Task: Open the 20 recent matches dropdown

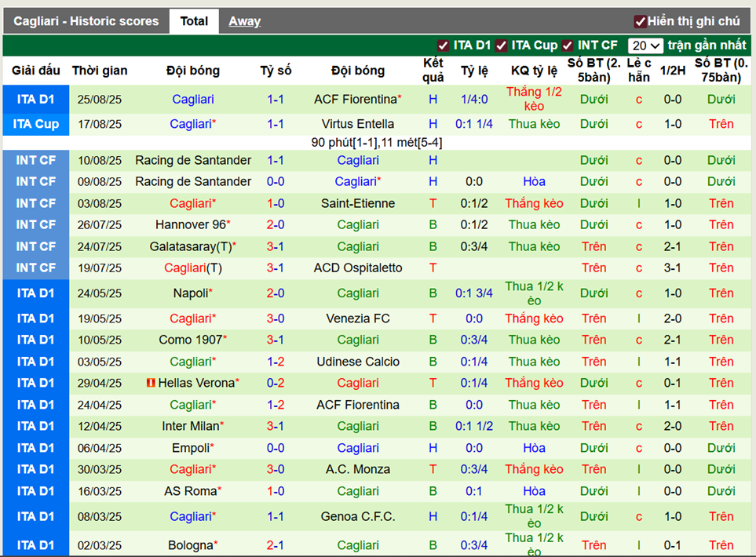Action: 645,46
